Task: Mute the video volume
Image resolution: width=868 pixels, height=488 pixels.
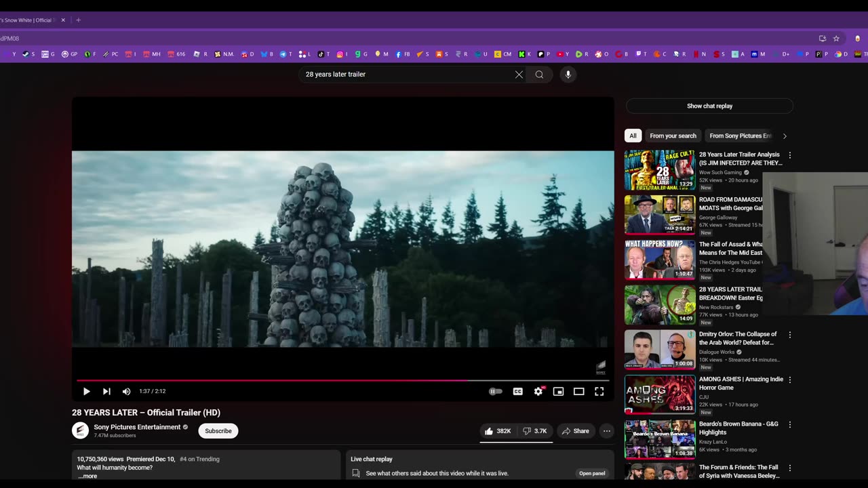Action: [x=126, y=391]
